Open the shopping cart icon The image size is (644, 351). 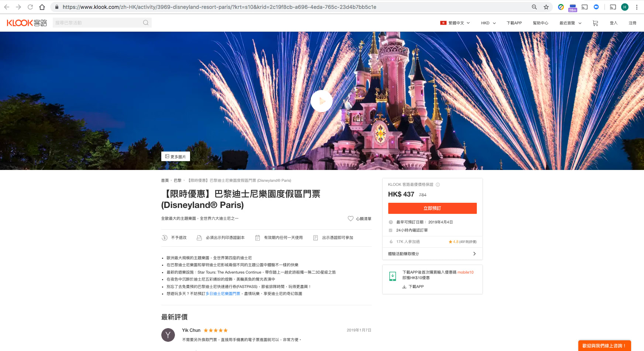point(595,23)
